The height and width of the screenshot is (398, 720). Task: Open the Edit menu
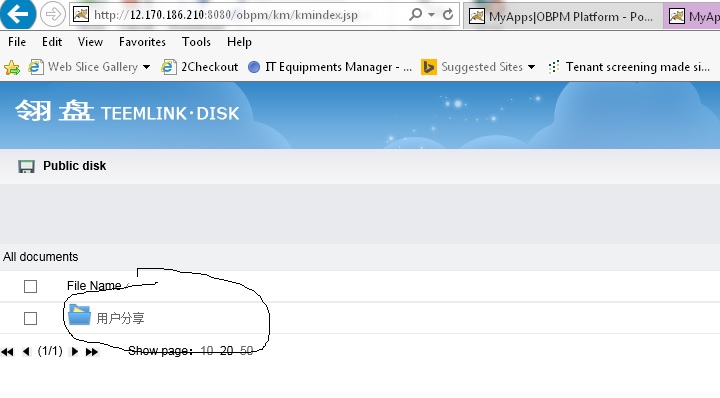52,42
